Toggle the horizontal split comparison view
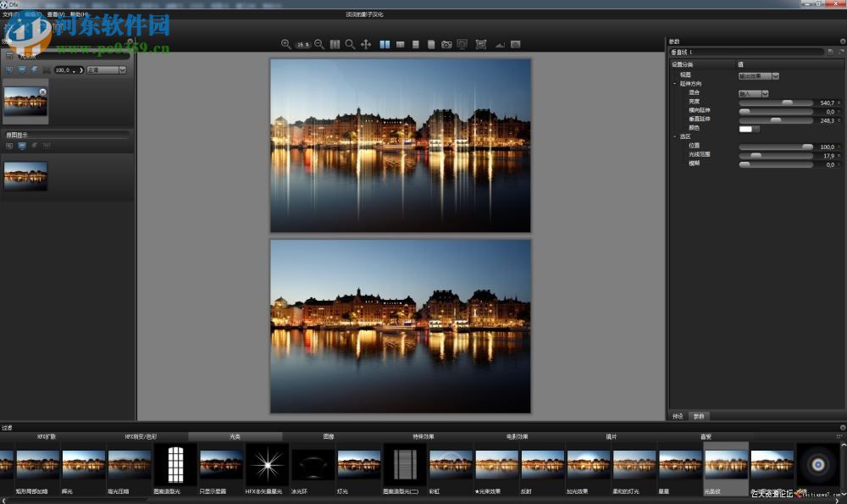 (415, 44)
